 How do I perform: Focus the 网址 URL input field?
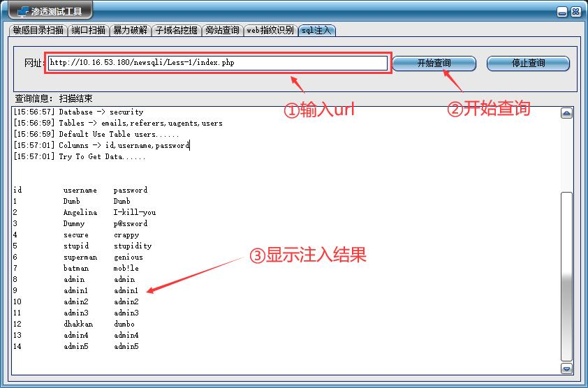pyautogui.click(x=218, y=63)
